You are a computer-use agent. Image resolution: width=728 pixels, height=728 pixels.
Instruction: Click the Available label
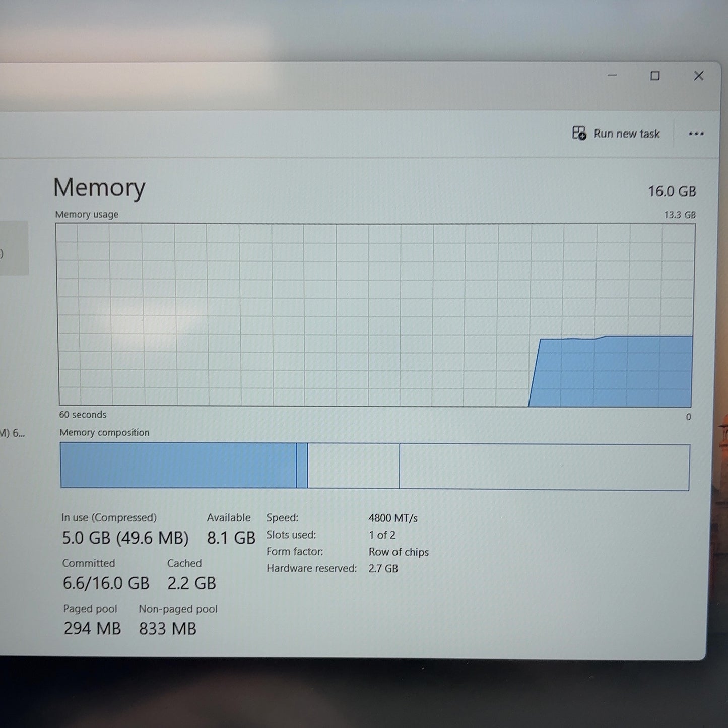[x=229, y=517]
